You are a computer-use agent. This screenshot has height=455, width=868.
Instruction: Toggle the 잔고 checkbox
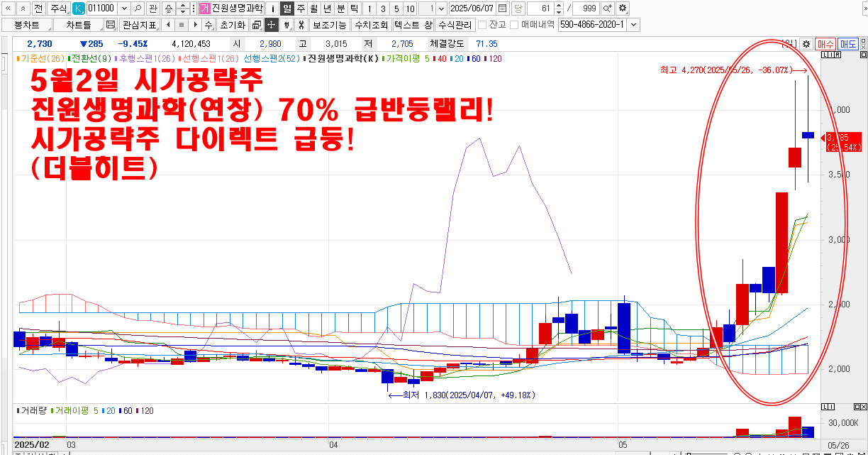(x=482, y=25)
